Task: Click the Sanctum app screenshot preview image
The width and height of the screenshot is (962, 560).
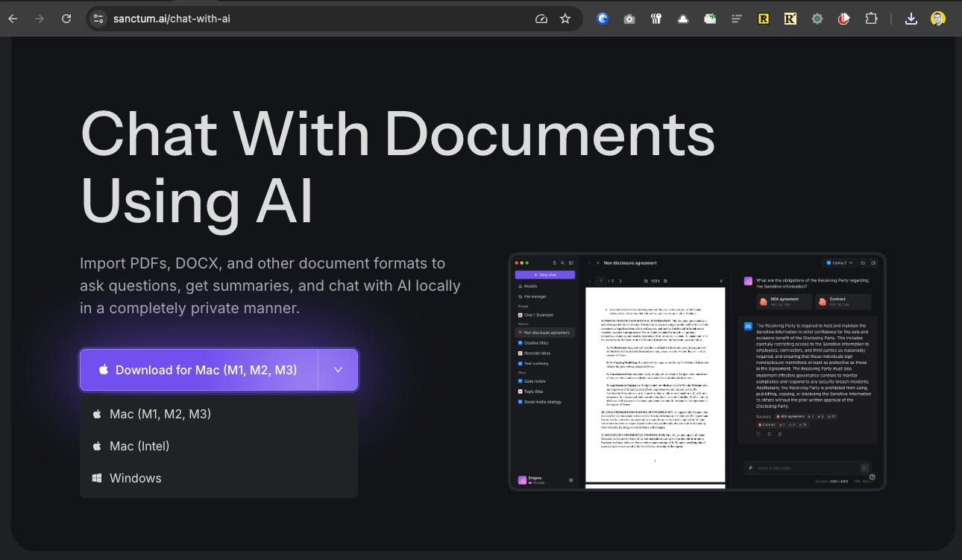Action: (697, 371)
